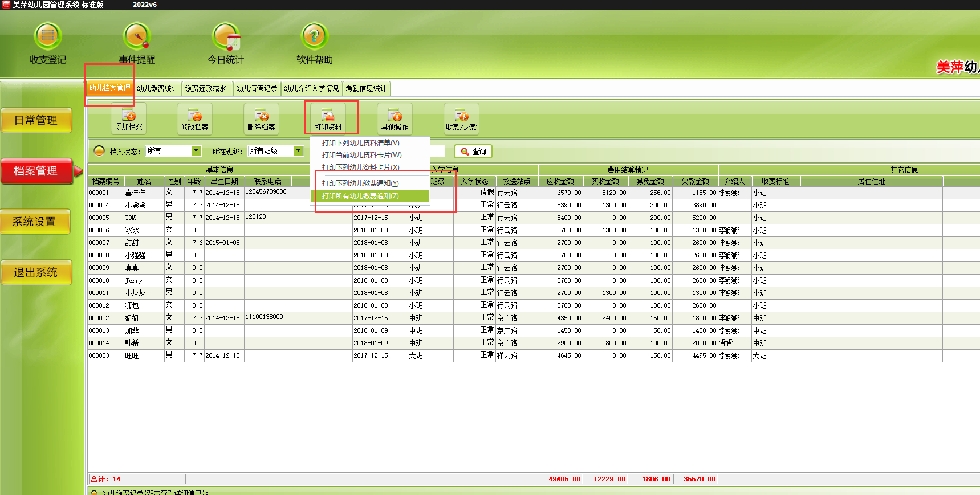Open 今日统计 statistics icon

point(226,37)
